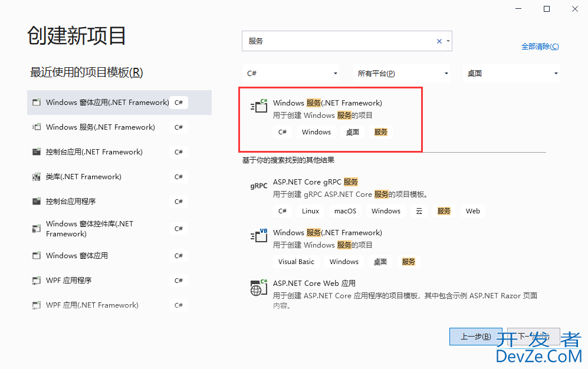This screenshot has width=588, height=369.
Task: Click the gRPC template icon
Action: pos(259,186)
